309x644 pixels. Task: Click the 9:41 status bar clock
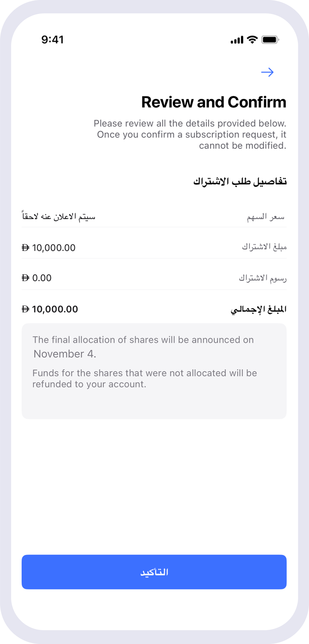(53, 40)
